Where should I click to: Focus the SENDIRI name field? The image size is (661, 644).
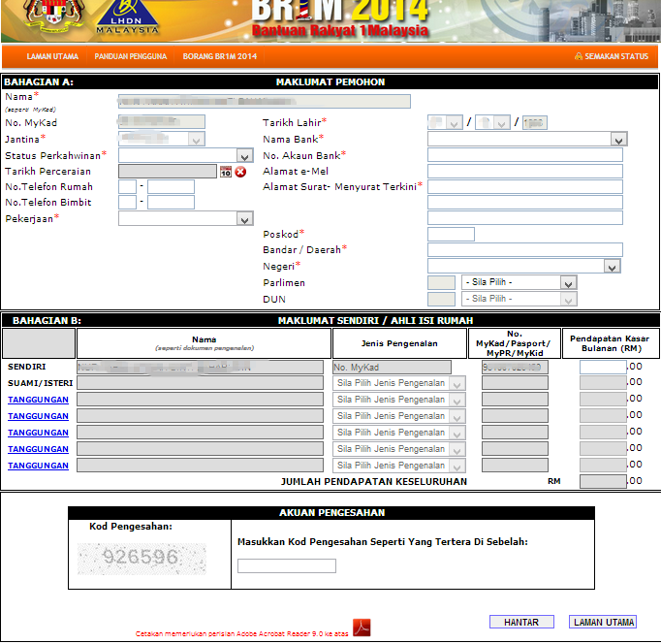pos(201,367)
